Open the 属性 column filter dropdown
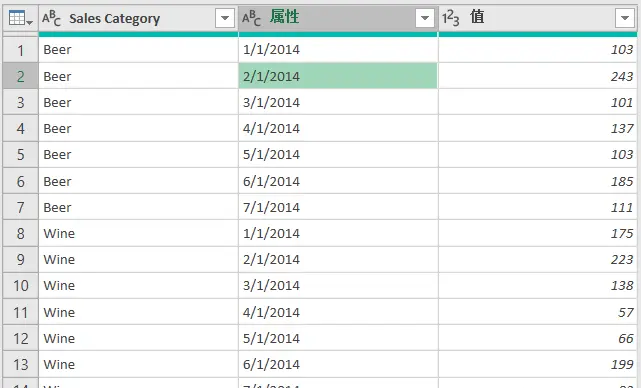641x388 pixels. [425, 18]
